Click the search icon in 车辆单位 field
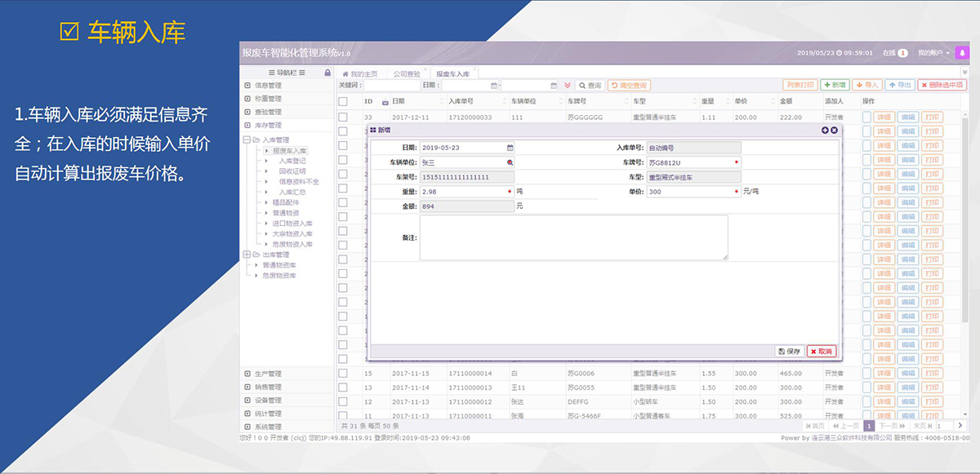The height and width of the screenshot is (474, 980). (510, 162)
